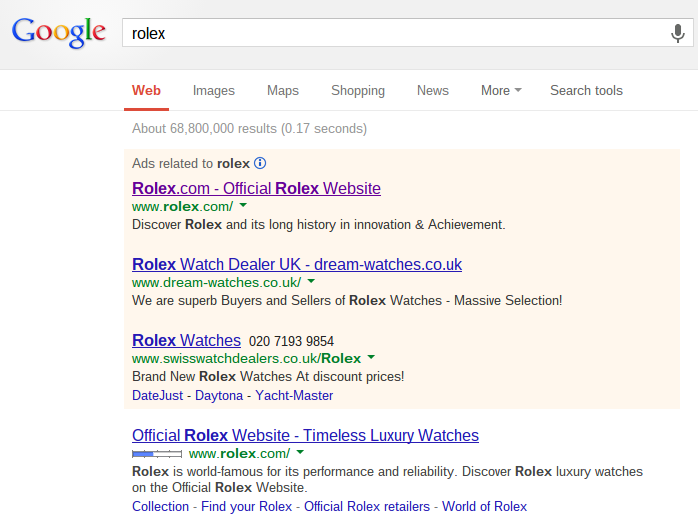Image resolution: width=698 pixels, height=523 pixels.
Task: Expand arrow beside organic www.rolex.com/ URL
Action: pos(300,452)
